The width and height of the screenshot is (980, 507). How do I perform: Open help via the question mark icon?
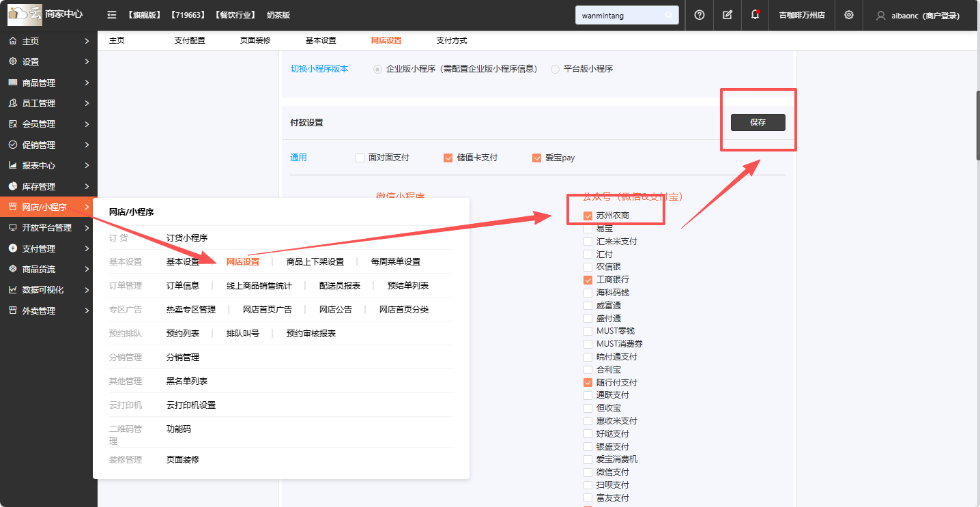(700, 15)
